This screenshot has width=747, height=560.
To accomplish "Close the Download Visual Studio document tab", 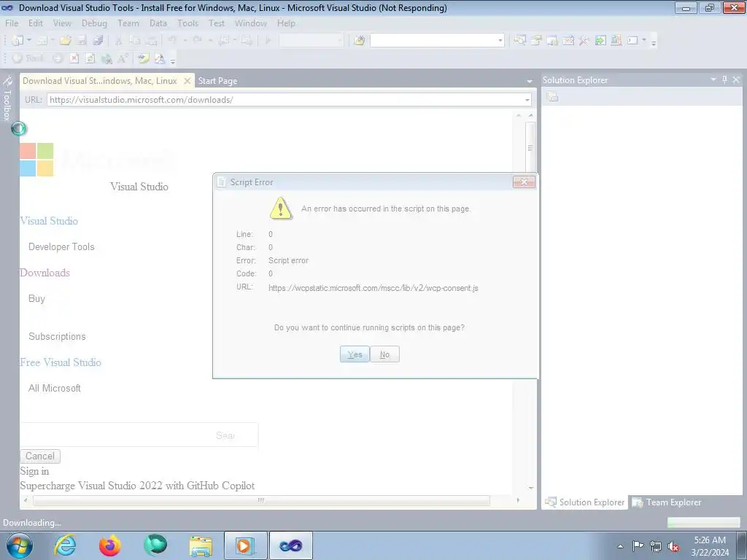I will click(x=187, y=81).
